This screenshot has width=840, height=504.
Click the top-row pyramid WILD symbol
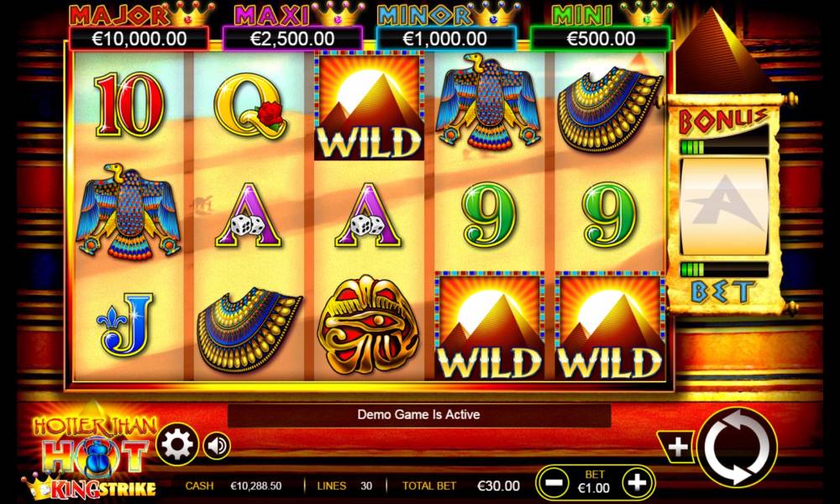tap(369, 107)
